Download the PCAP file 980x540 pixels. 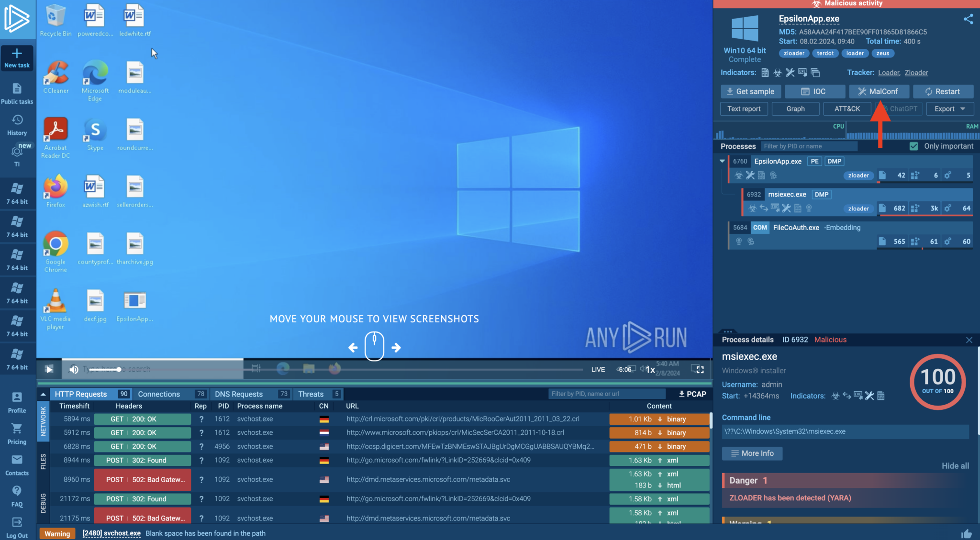pyautogui.click(x=692, y=394)
